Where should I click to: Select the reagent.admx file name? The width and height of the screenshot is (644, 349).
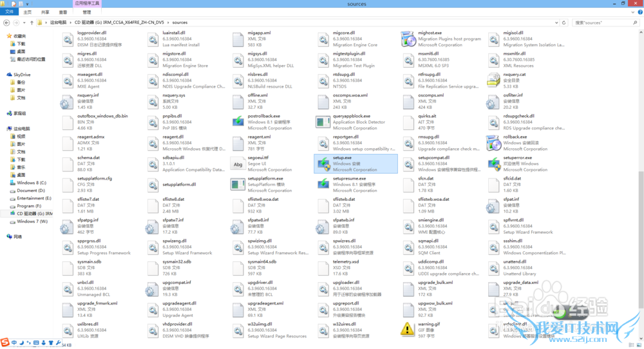pos(91,137)
